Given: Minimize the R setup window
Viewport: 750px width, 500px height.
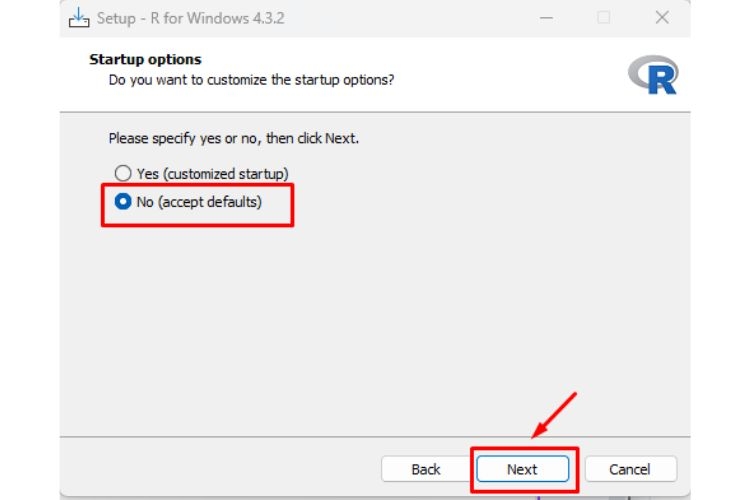Looking at the screenshot, I should (x=546, y=18).
